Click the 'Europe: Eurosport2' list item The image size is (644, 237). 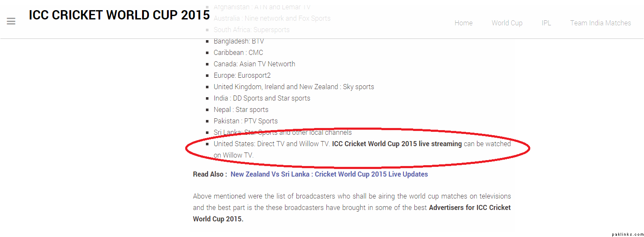[x=242, y=75]
